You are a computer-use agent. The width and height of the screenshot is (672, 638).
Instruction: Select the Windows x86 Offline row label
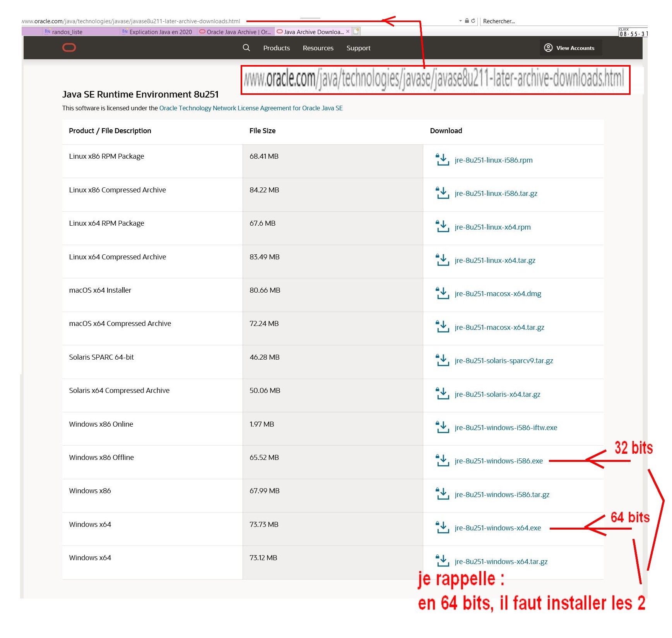point(101,457)
